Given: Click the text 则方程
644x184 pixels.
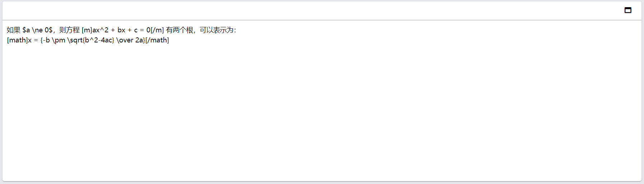Looking at the screenshot, I should click(69, 30).
